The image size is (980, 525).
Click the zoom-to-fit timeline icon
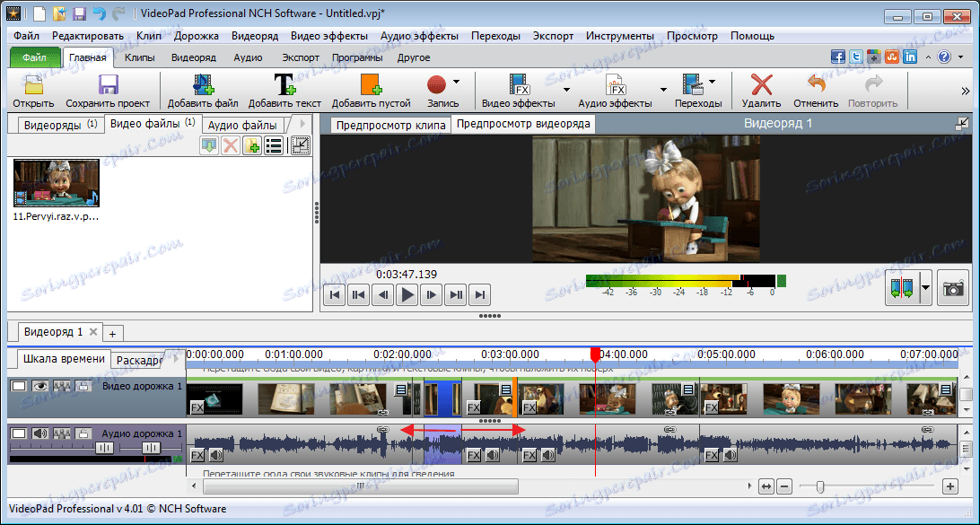coord(767,486)
